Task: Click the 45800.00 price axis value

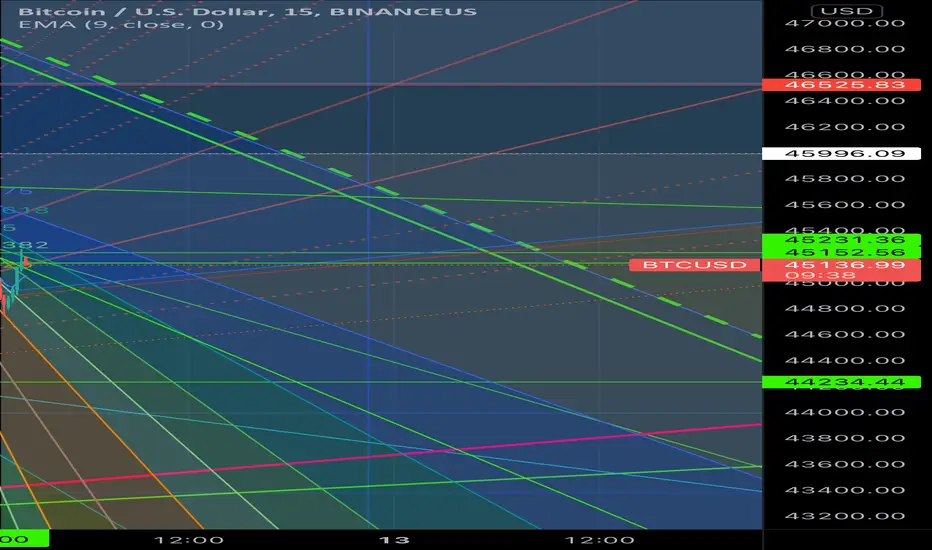Action: point(845,178)
